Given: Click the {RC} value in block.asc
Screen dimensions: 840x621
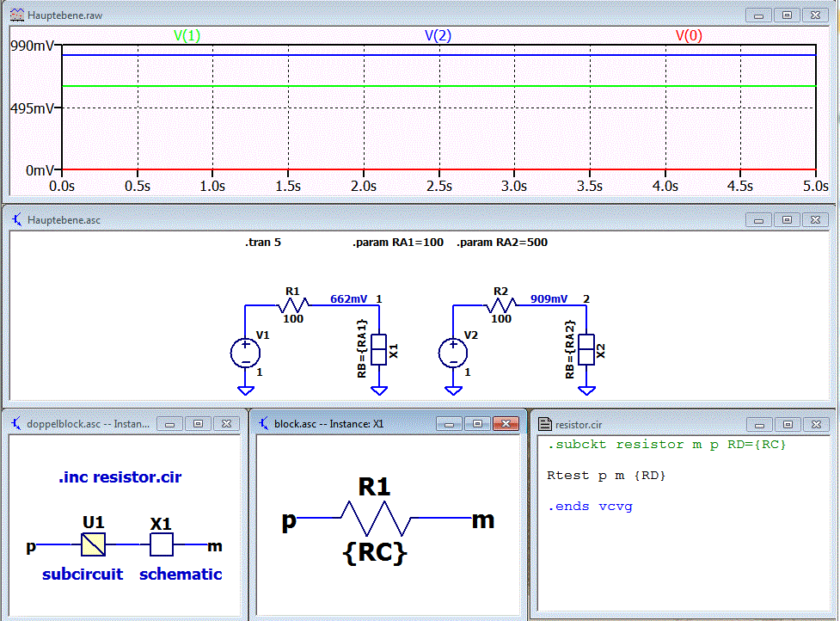Looking at the screenshot, I should (375, 553).
